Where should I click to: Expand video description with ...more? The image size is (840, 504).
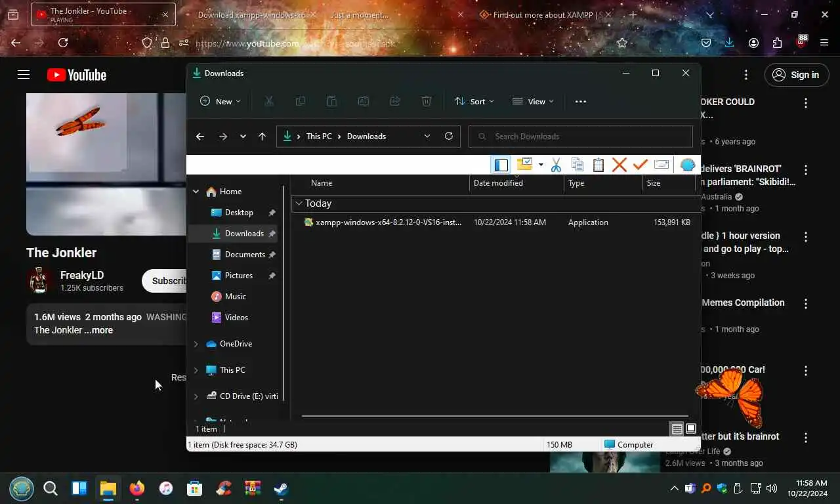[98, 330]
